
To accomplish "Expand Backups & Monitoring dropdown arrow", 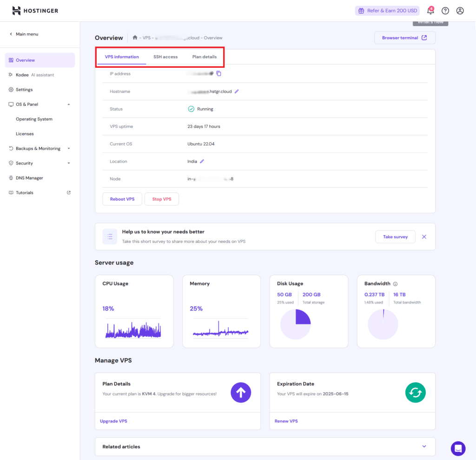I will click(x=69, y=148).
